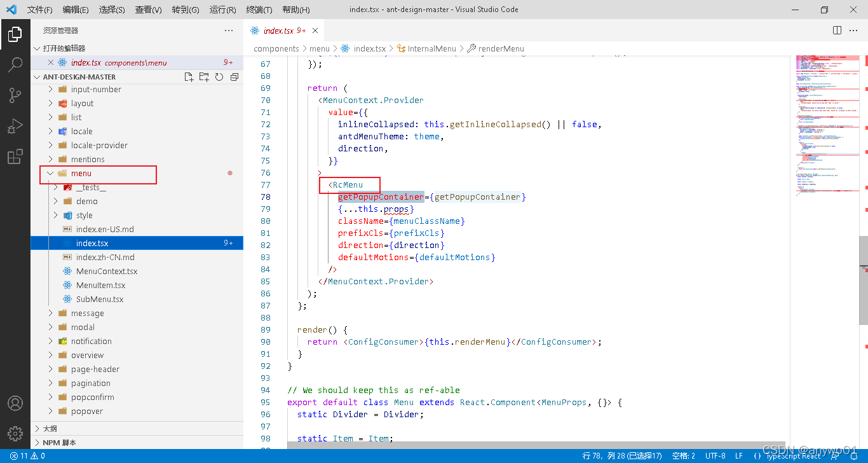Image resolution: width=868 pixels, height=463 pixels.
Task: Open MenuItem.tsx file
Action: (x=137, y=286)
